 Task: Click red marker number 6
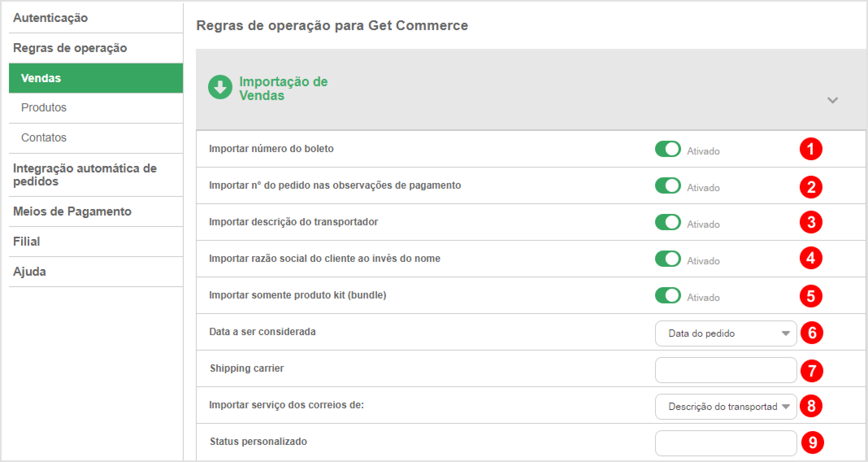[812, 333]
